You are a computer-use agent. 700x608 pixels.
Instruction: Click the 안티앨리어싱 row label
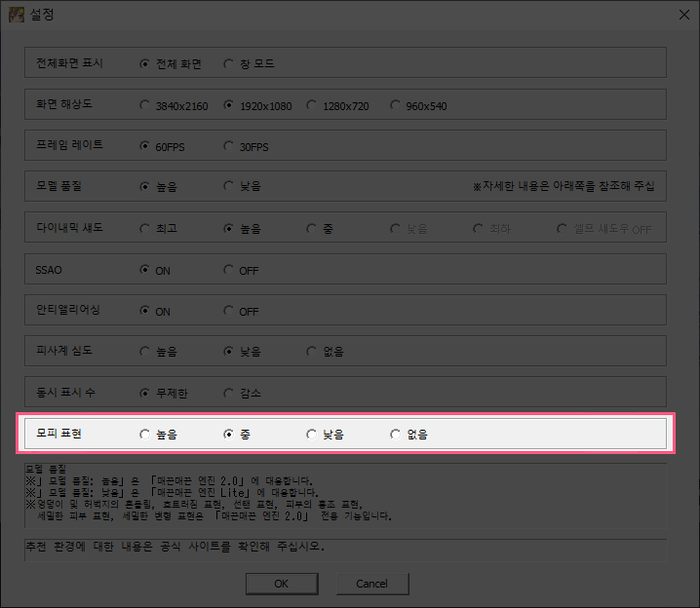(x=68, y=310)
